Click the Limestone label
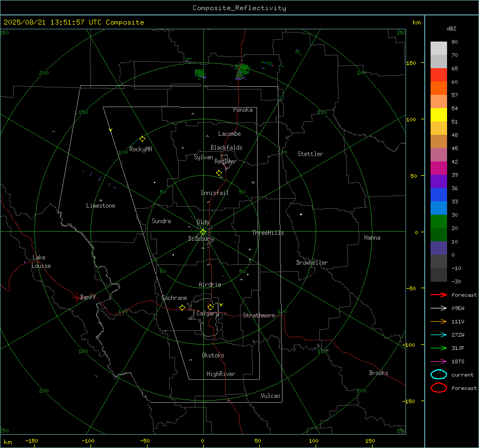479x448 pixels. point(101,206)
